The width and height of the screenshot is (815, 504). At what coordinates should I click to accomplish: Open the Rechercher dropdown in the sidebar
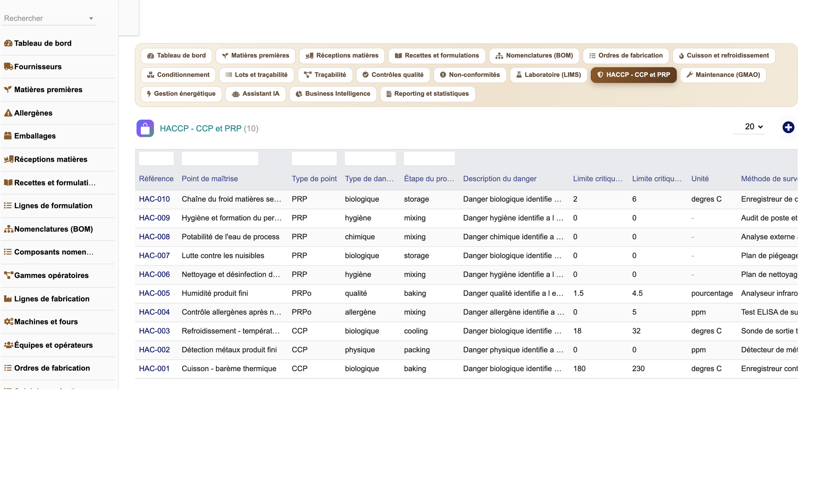[x=49, y=18]
